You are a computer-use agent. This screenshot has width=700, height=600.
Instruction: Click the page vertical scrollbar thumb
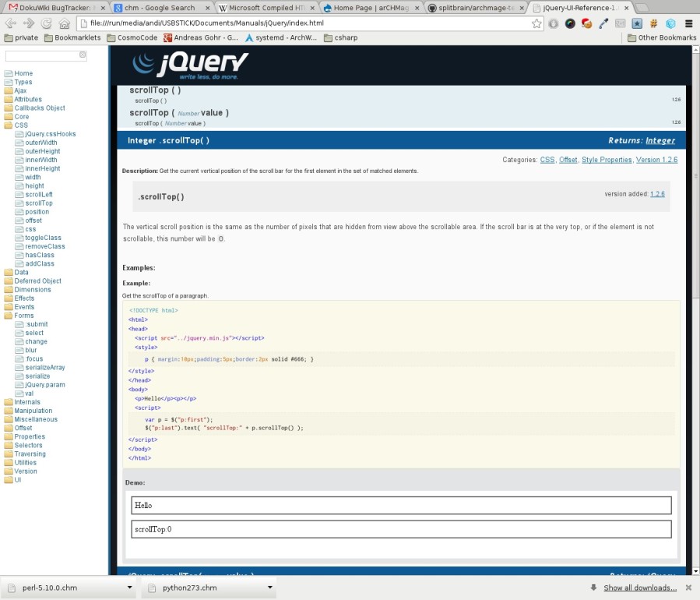point(695,175)
